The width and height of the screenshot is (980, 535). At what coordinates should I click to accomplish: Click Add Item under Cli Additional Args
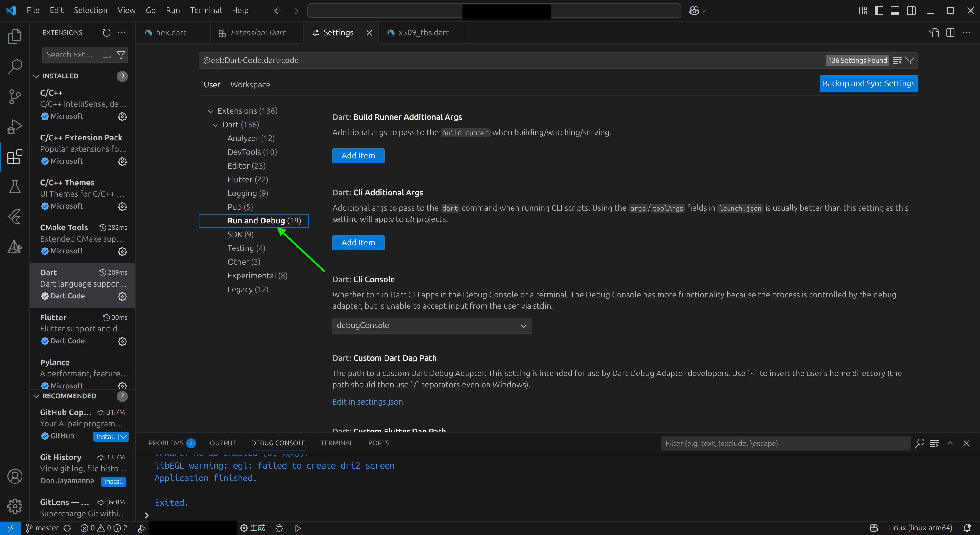tap(358, 243)
